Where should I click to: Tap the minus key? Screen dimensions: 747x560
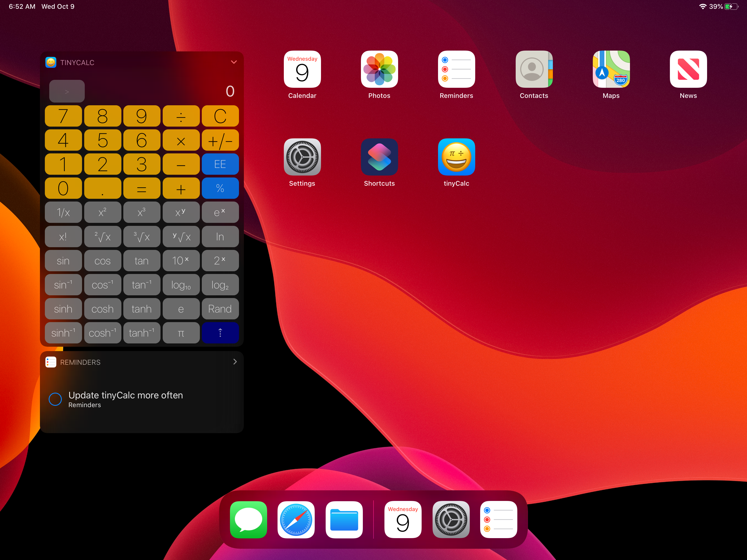181,164
